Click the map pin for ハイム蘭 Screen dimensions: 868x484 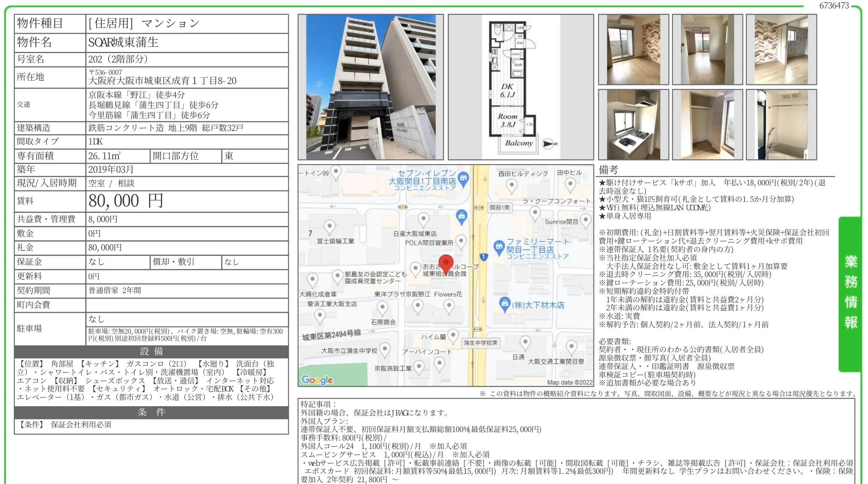pos(453,337)
